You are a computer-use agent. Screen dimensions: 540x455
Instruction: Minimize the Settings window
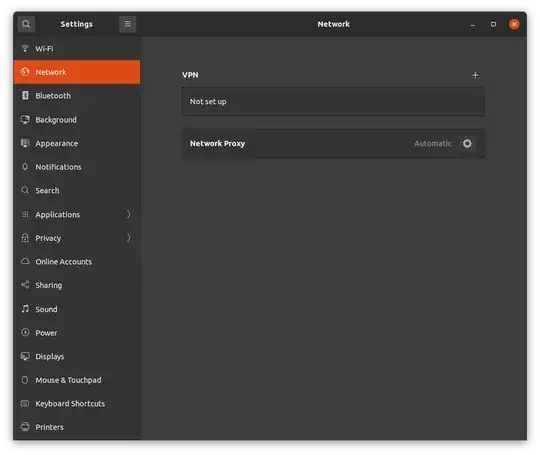tap(472, 24)
